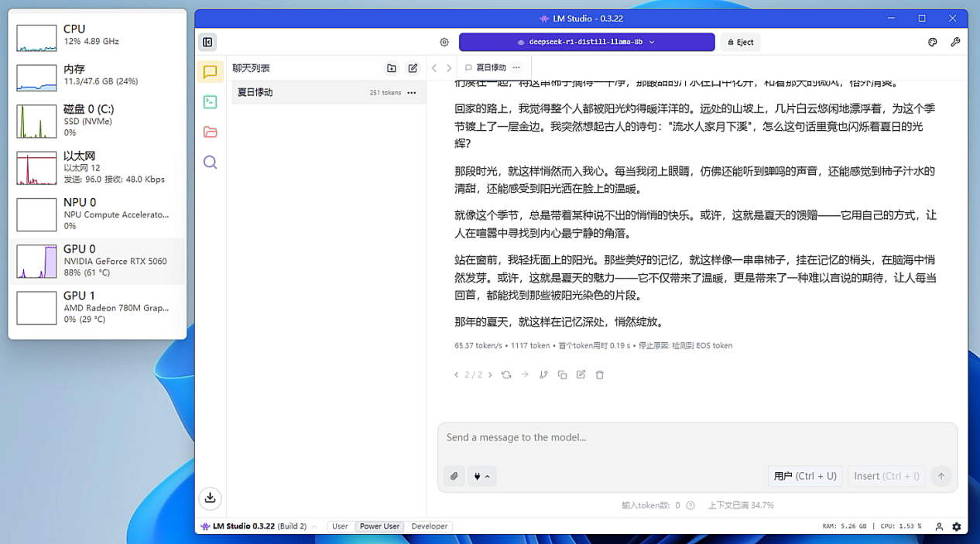Start a new chat with the pencil icon
Image resolution: width=980 pixels, height=544 pixels.
[413, 67]
